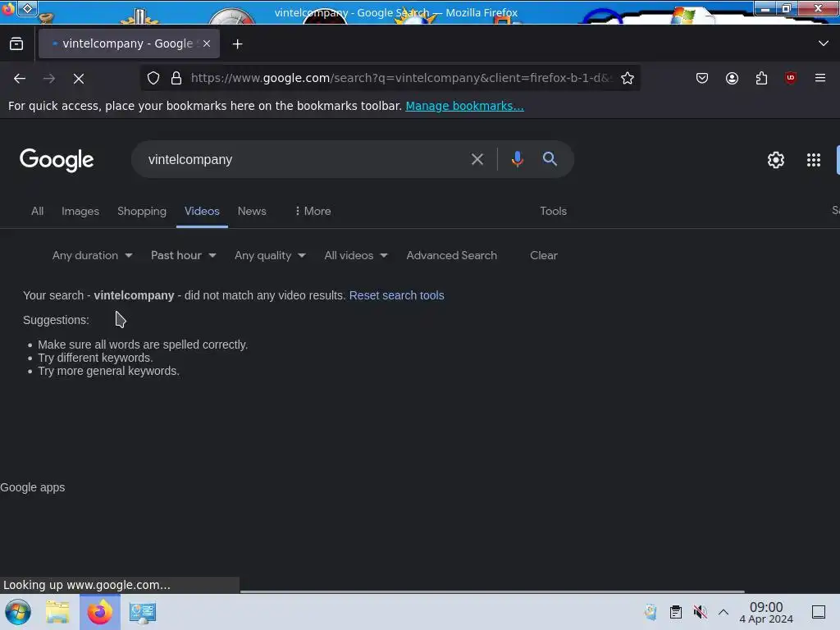Follow the Manage bookmarks link
This screenshot has width=840, height=630.
pyautogui.click(x=464, y=106)
